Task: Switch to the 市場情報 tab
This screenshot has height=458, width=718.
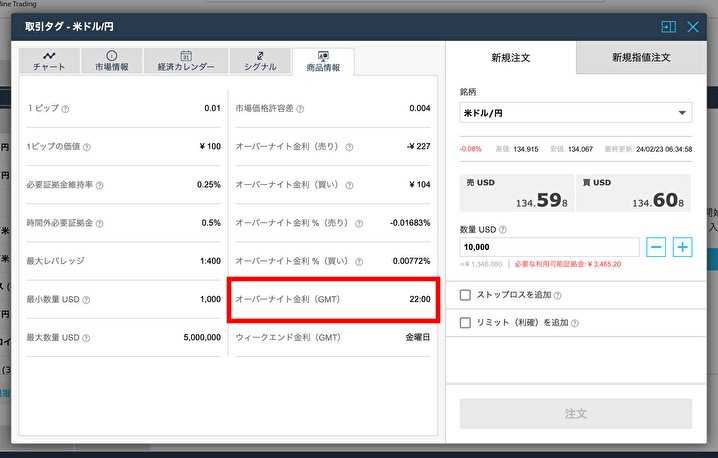Action: click(112, 61)
